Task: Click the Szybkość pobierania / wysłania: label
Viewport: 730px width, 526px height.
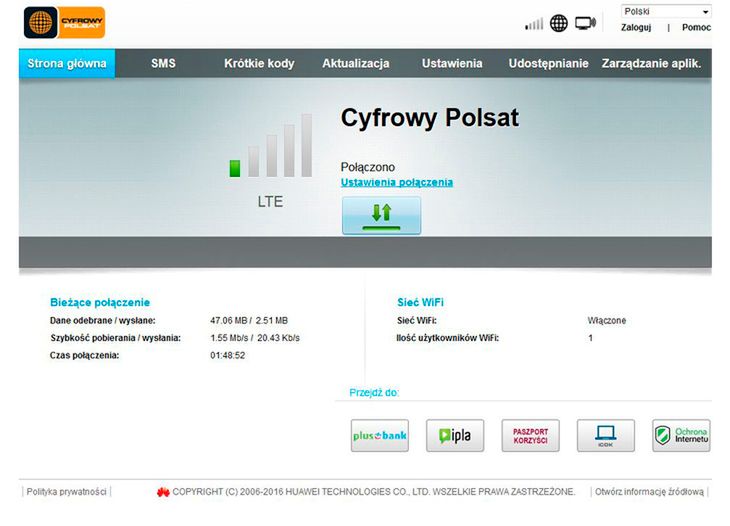Action: (x=115, y=338)
